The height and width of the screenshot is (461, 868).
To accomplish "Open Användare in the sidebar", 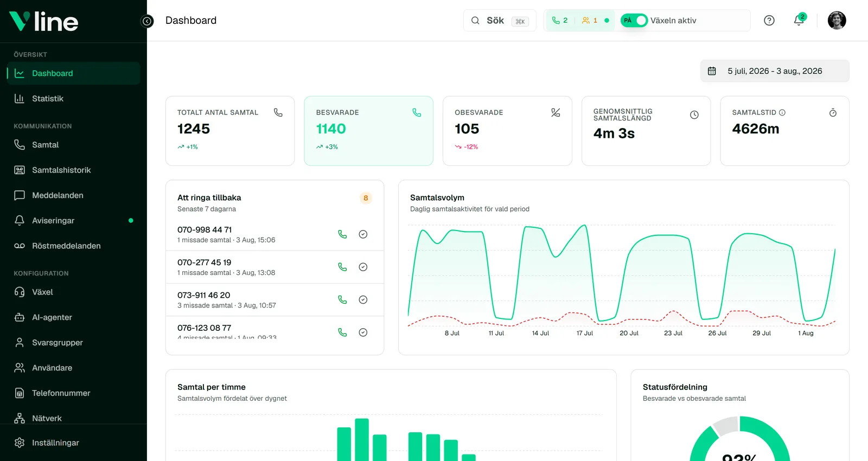I will pyautogui.click(x=73, y=368).
